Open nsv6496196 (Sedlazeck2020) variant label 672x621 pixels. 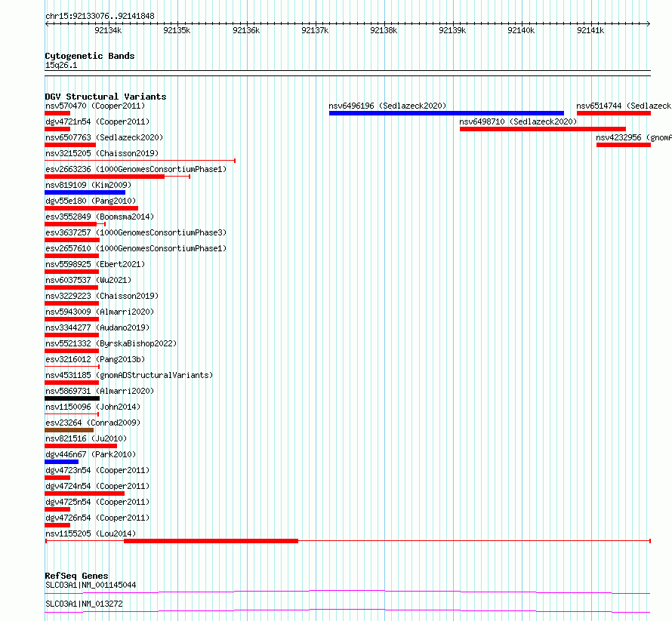[387, 106]
